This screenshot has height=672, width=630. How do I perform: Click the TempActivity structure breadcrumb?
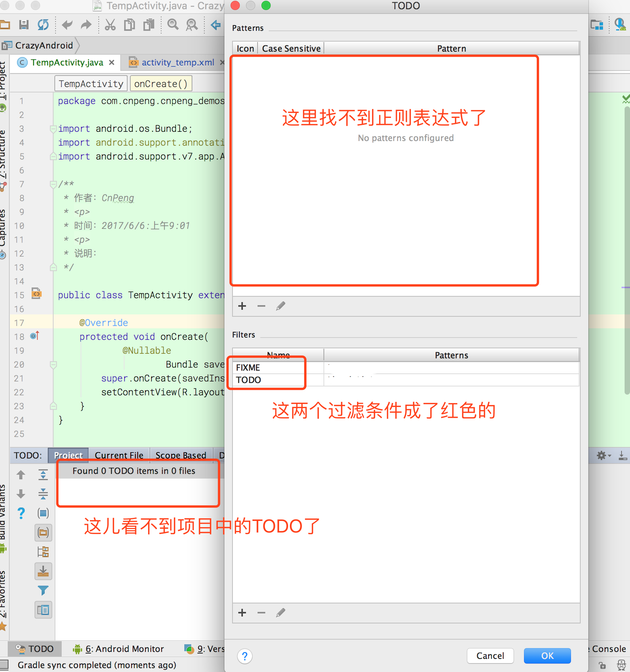click(91, 84)
